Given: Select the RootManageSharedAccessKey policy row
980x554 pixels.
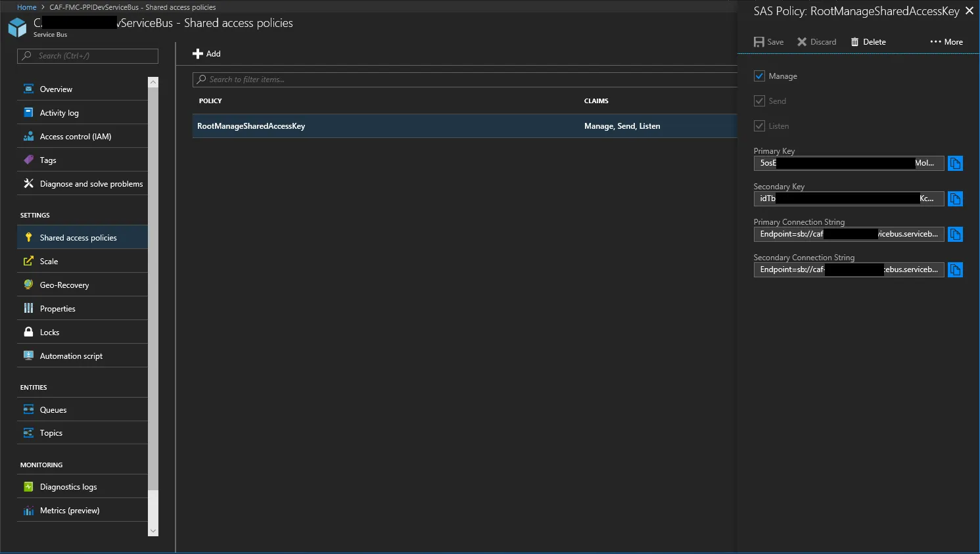Looking at the screenshot, I should point(465,126).
